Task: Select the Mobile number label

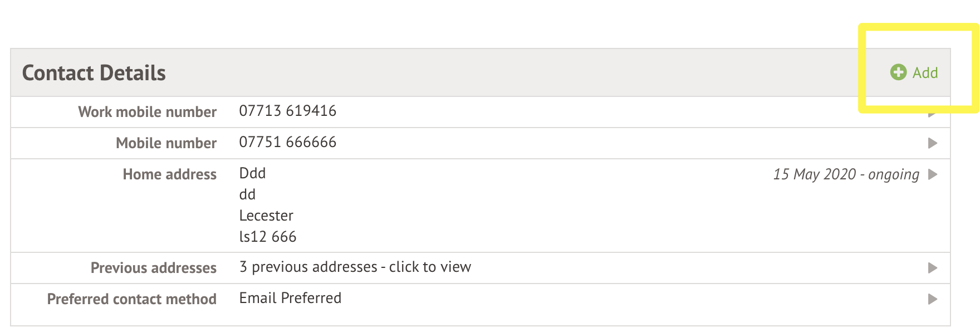Action: pos(166,143)
